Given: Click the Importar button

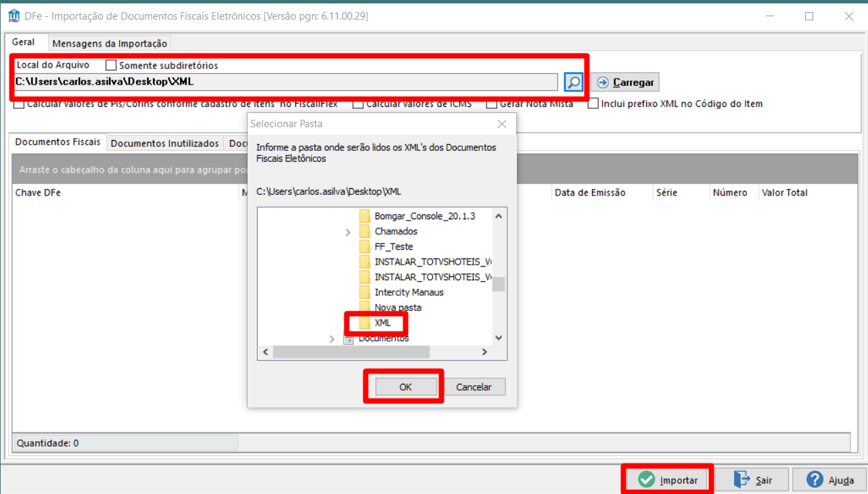Looking at the screenshot, I should click(668, 480).
